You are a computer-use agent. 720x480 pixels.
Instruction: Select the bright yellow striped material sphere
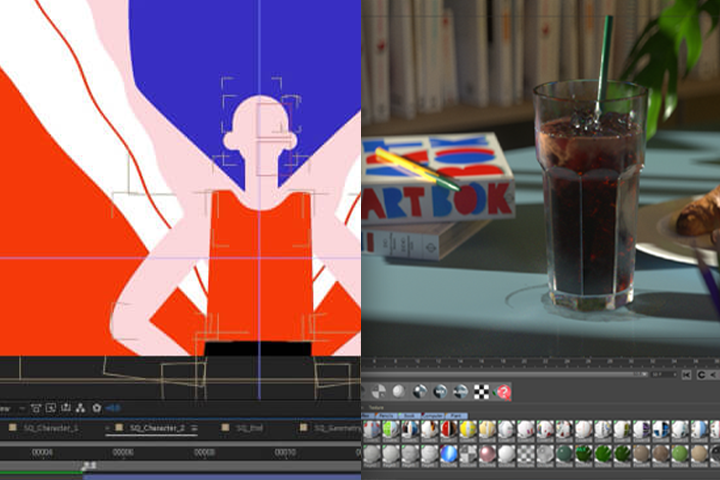[x=468, y=429]
